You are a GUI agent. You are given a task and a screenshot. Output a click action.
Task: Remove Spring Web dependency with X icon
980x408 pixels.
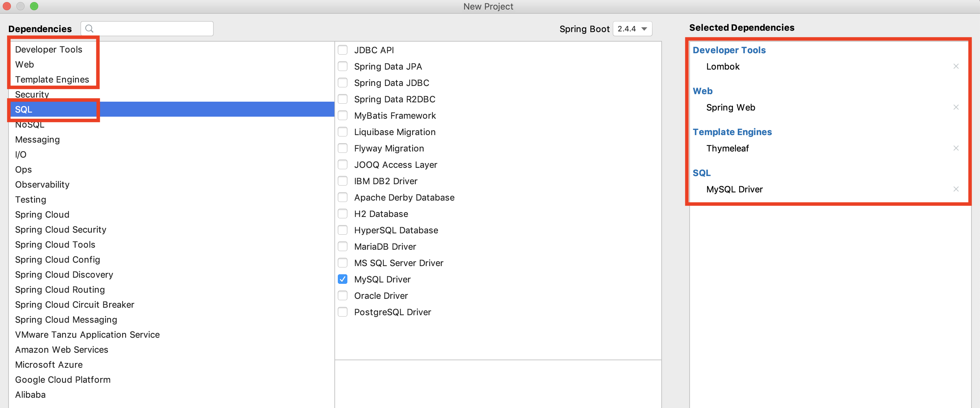click(955, 107)
